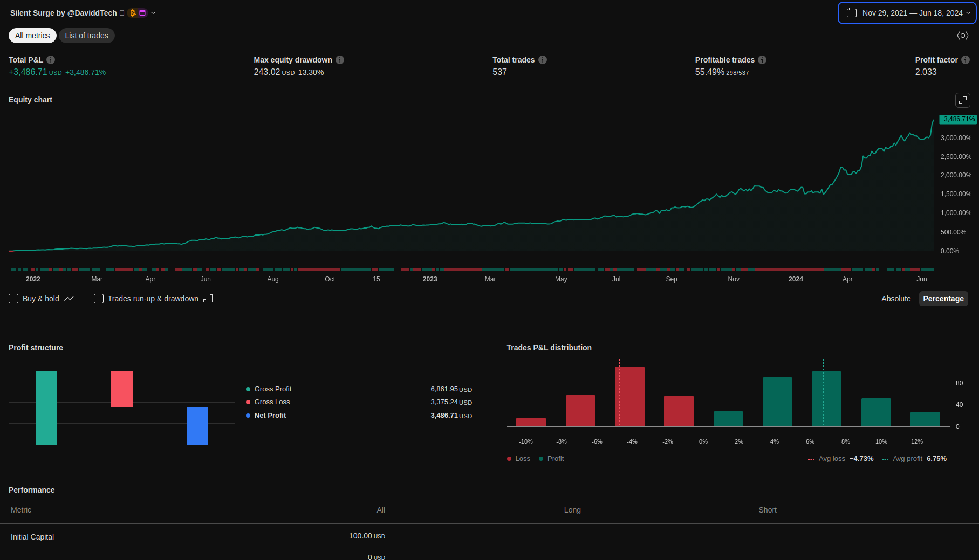979x560 pixels.
Task: Expand the equity chart to fullscreen
Action: (x=962, y=100)
